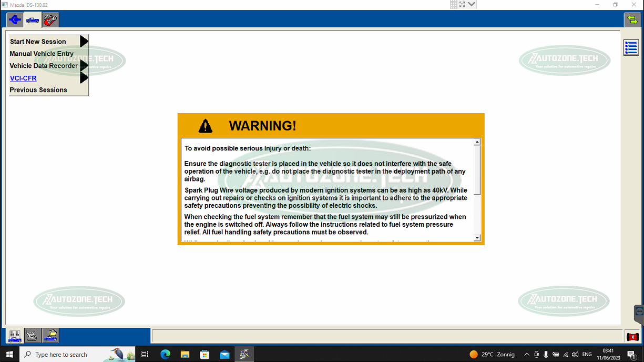Open Microsoft Edge from the taskbar
This screenshot has width=644, height=362.
[x=166, y=355]
